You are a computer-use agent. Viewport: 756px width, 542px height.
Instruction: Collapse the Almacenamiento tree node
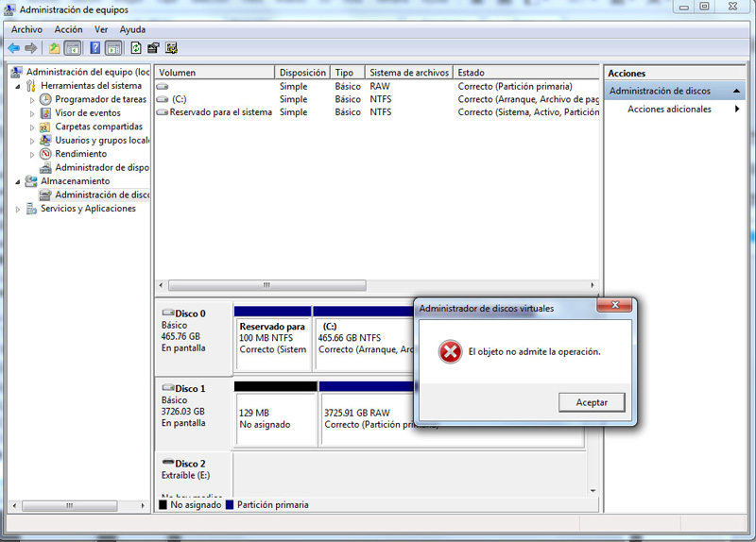coord(18,181)
